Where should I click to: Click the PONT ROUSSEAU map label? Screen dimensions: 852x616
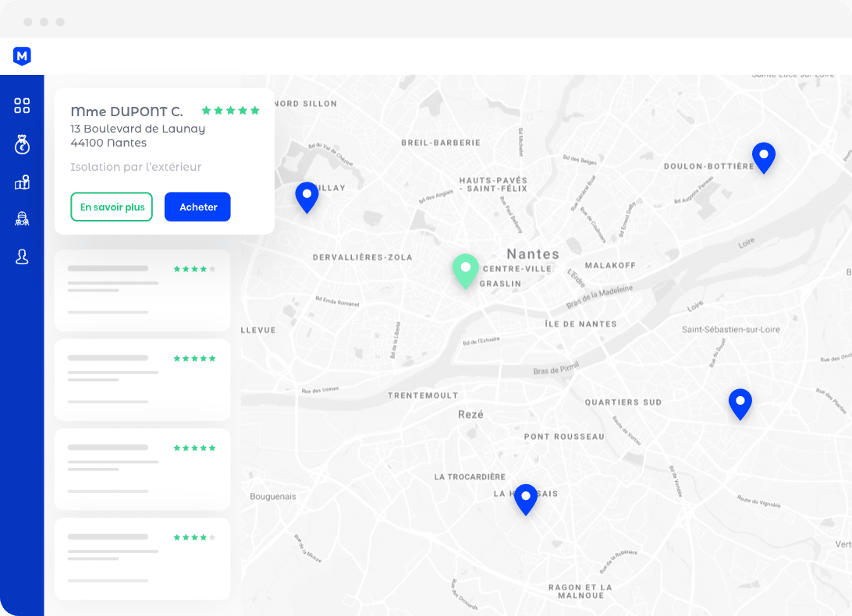(x=564, y=436)
